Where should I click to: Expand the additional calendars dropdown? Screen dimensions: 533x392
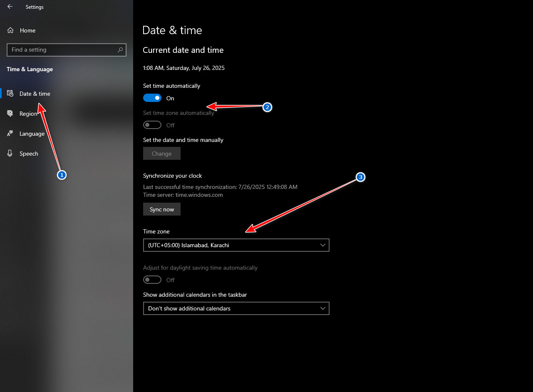pos(236,308)
